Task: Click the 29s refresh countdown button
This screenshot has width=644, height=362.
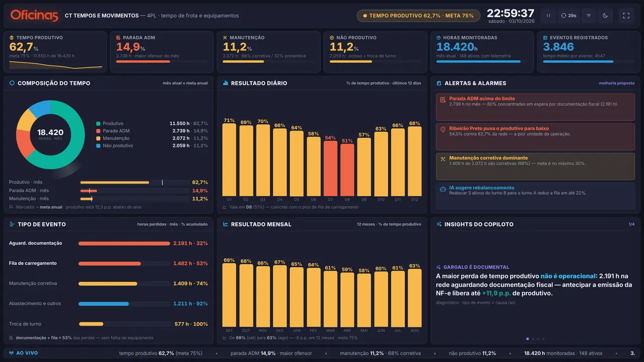Action: (x=569, y=16)
